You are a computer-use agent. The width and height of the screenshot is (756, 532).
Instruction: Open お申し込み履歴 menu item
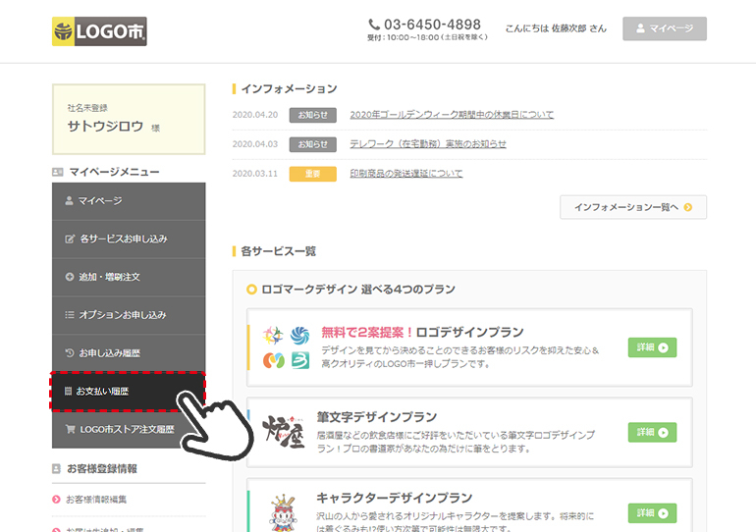pyautogui.click(x=129, y=353)
